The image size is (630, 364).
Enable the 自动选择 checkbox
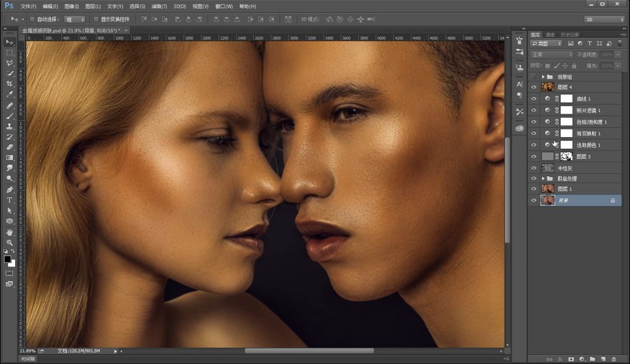click(33, 19)
